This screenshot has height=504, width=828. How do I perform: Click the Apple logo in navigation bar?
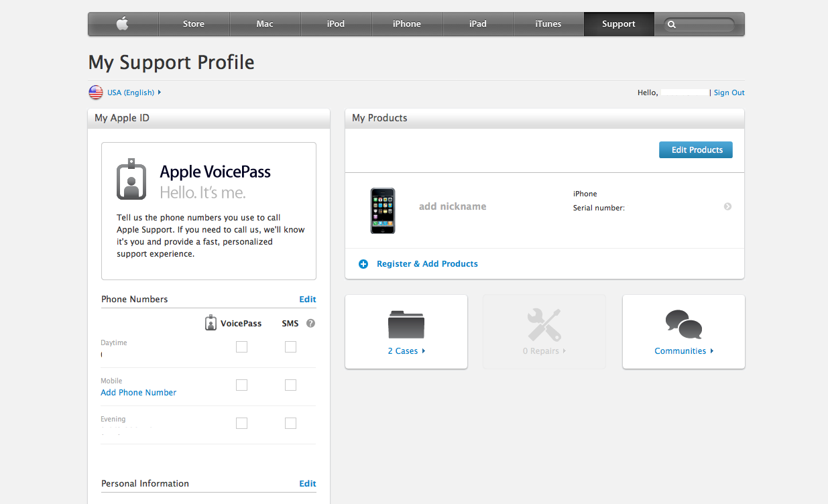(122, 24)
